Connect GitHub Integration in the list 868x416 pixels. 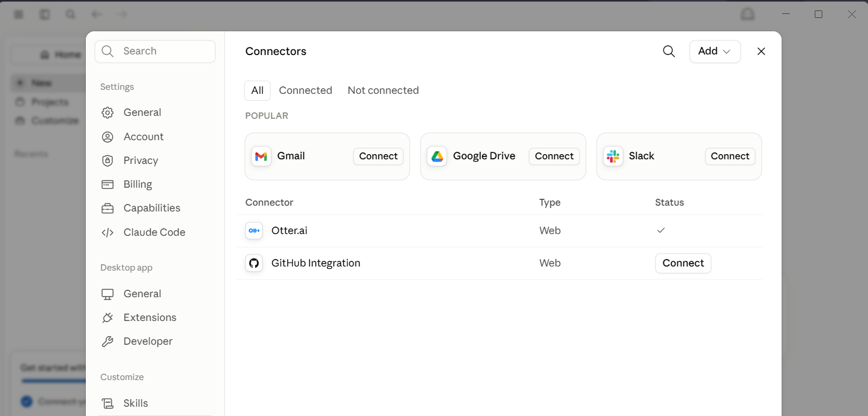pyautogui.click(x=683, y=263)
